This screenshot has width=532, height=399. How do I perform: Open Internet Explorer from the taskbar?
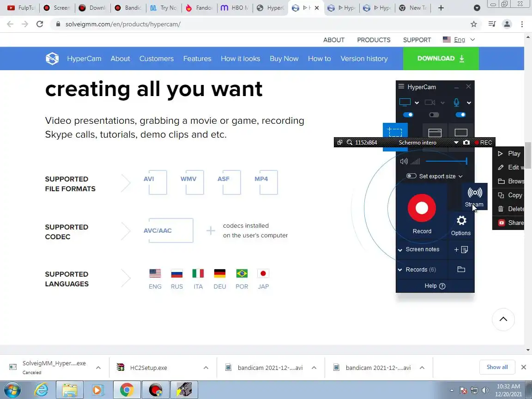click(x=41, y=390)
